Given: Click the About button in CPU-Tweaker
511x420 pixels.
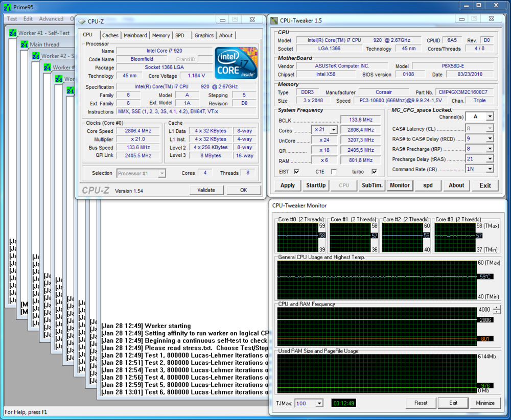Looking at the screenshot, I should pyautogui.click(x=456, y=185).
